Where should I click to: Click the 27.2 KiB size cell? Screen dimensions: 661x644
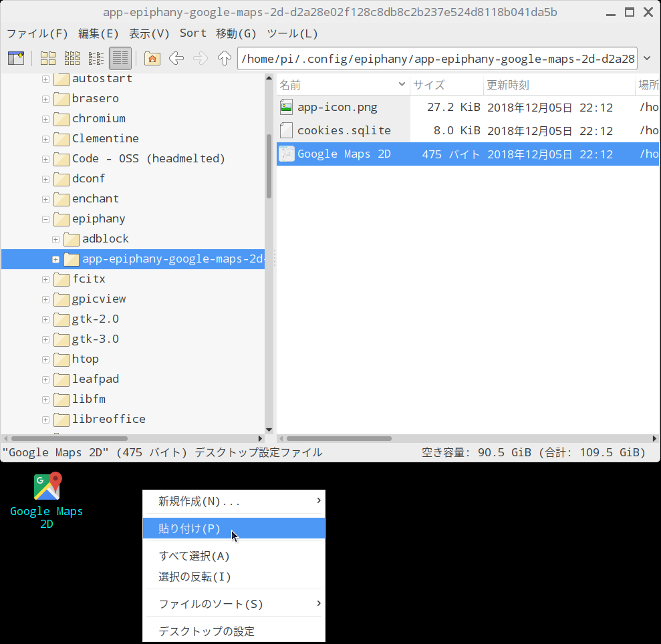454,107
